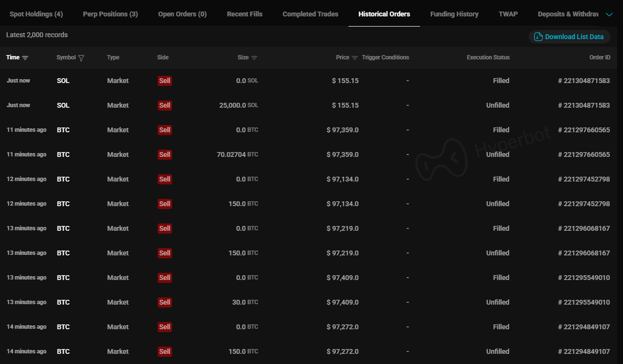Image resolution: width=623 pixels, height=364 pixels.
Task: View the Completed Trades tab
Action: (310, 14)
